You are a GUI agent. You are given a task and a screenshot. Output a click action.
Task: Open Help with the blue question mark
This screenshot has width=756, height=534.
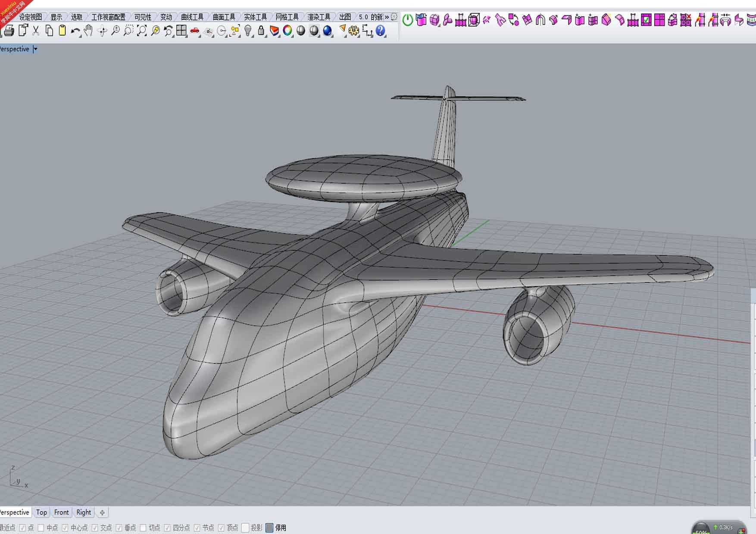point(380,31)
